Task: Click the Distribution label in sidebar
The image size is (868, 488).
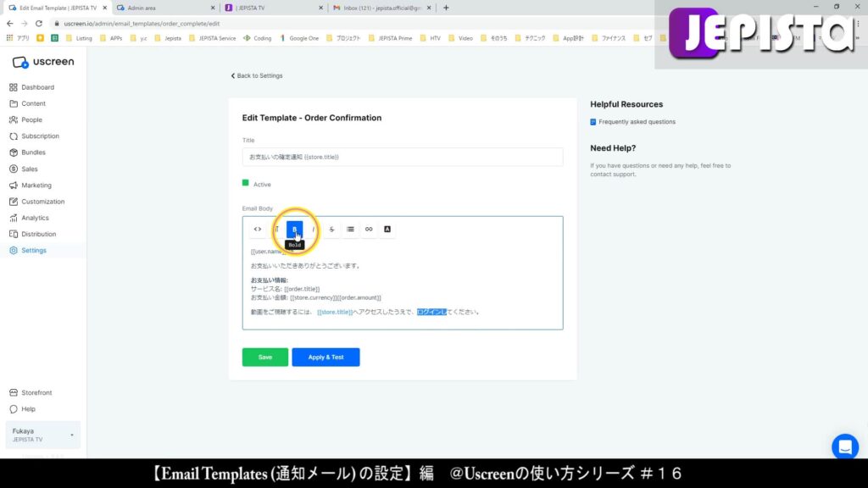Action: point(39,234)
